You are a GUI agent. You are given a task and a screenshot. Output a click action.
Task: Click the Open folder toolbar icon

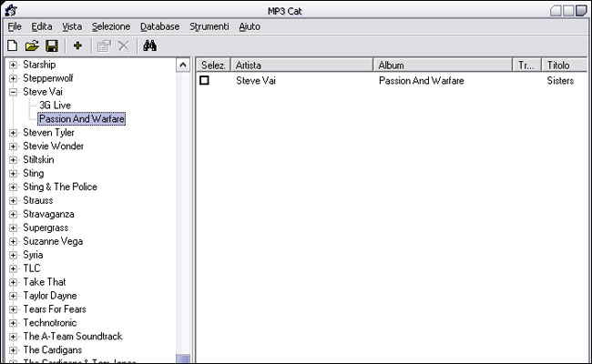(32, 45)
